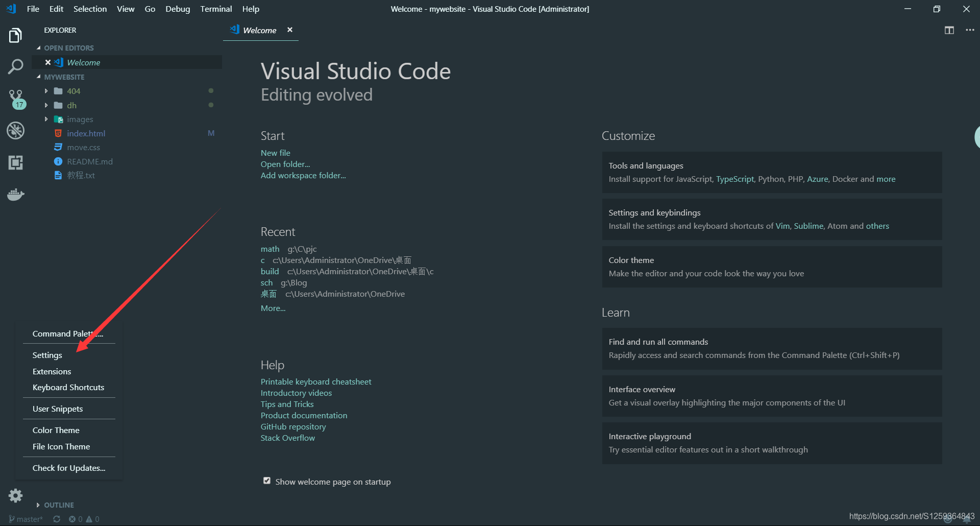Open the Go menu
This screenshot has width=980, height=526.
pyautogui.click(x=150, y=9)
